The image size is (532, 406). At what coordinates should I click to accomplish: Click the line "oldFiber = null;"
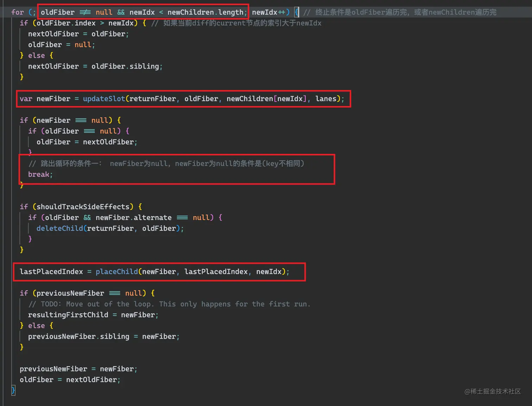[62, 45]
